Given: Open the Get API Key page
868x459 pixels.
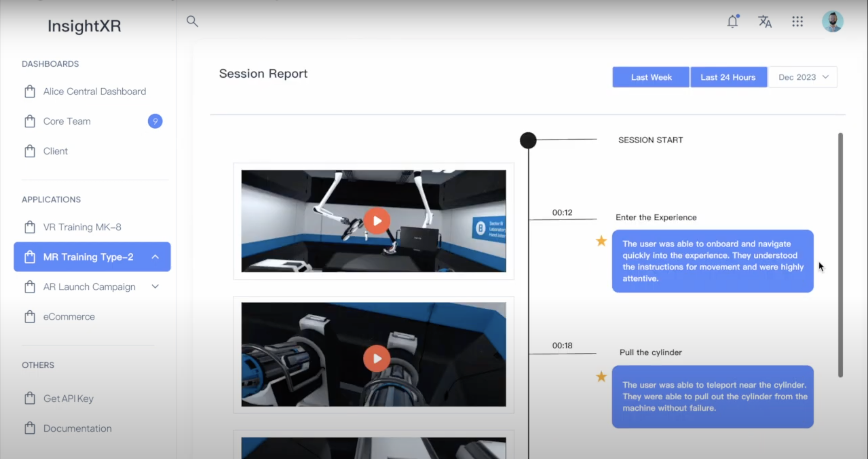Looking at the screenshot, I should click(x=68, y=399).
